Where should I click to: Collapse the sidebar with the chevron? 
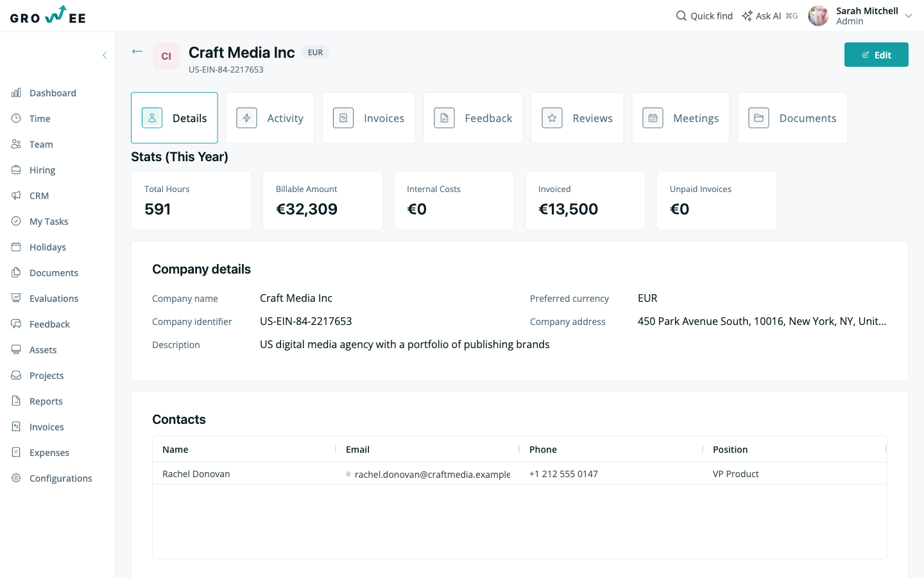pos(105,55)
